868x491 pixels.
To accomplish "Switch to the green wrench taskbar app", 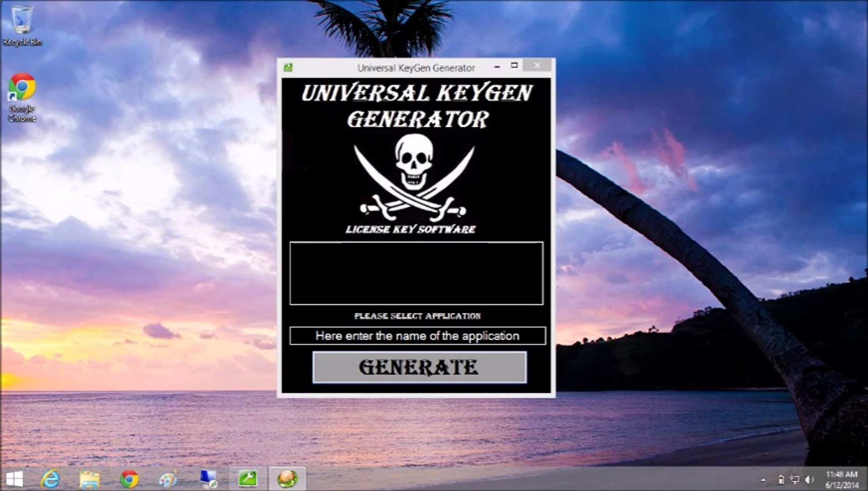I will [x=247, y=479].
